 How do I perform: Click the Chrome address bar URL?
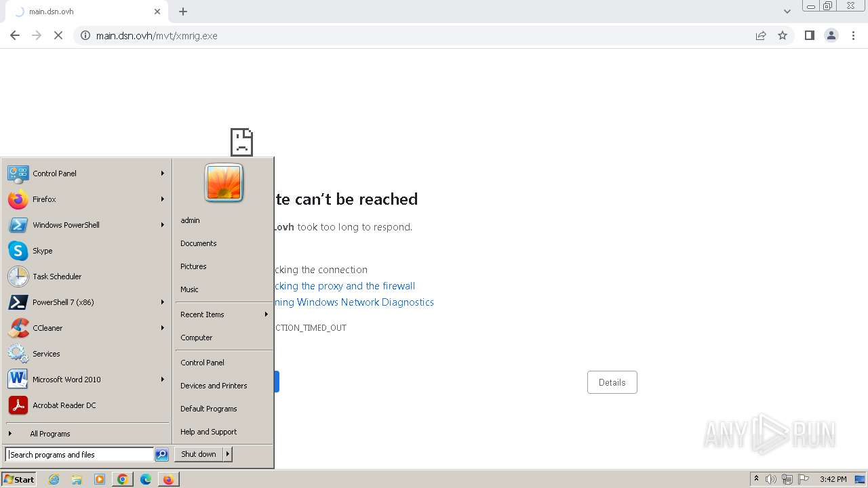pos(157,36)
